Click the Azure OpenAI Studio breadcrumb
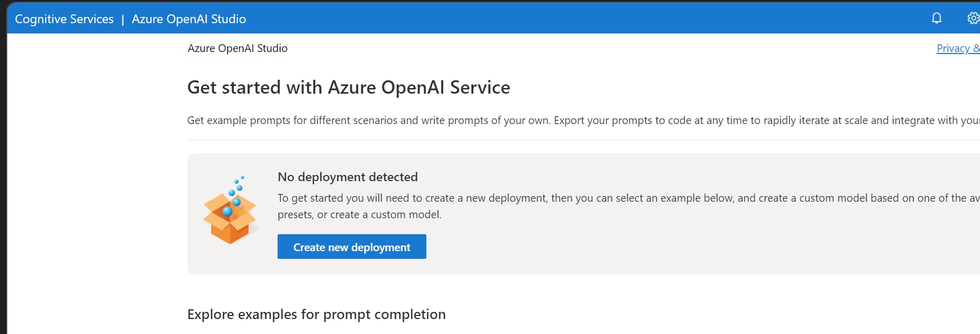Image resolution: width=980 pixels, height=334 pixels. pyautogui.click(x=237, y=48)
